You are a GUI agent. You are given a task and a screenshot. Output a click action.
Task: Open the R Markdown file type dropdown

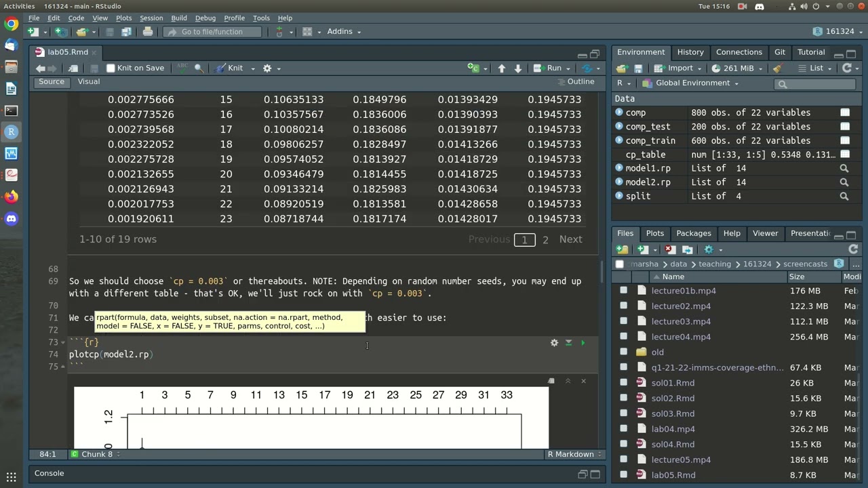(x=574, y=454)
